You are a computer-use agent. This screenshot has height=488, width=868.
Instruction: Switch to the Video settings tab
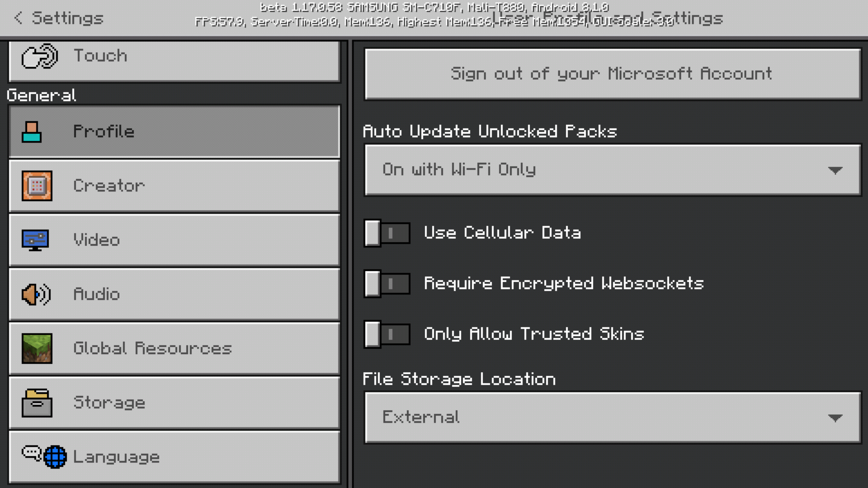click(174, 240)
